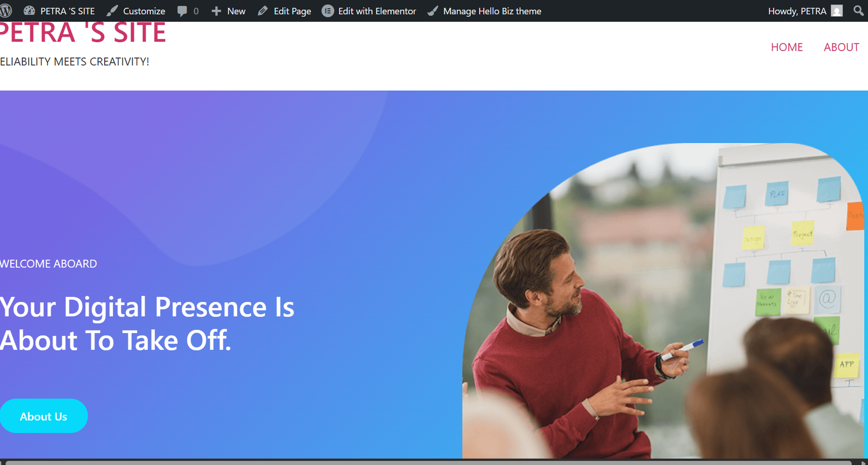
Task: Open comments via the speech bubble icon
Action: pos(182,11)
